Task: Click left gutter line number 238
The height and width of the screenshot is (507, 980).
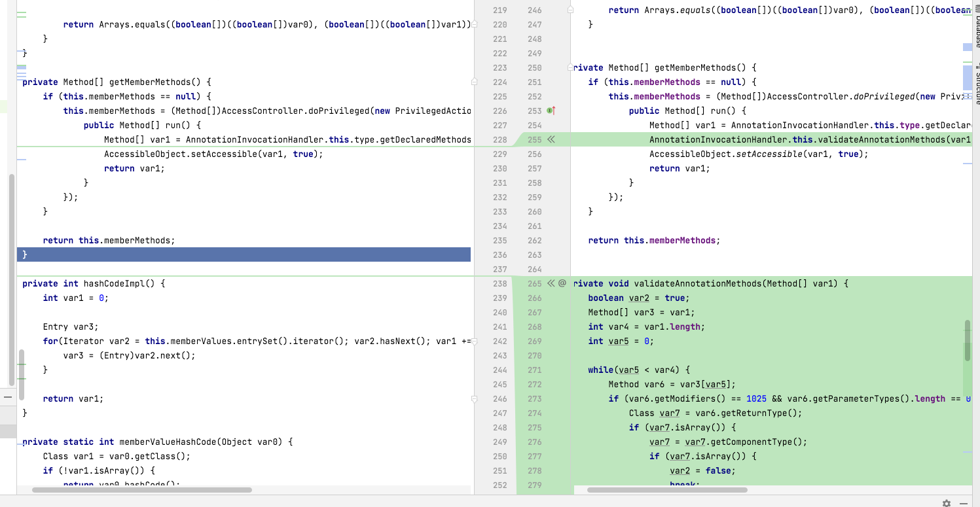Action: coord(499,283)
